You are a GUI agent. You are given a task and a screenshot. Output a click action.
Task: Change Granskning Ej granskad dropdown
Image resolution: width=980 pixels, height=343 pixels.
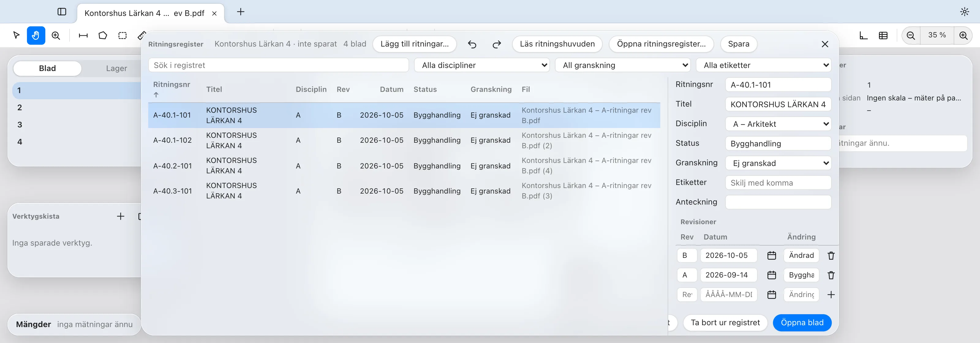click(778, 163)
